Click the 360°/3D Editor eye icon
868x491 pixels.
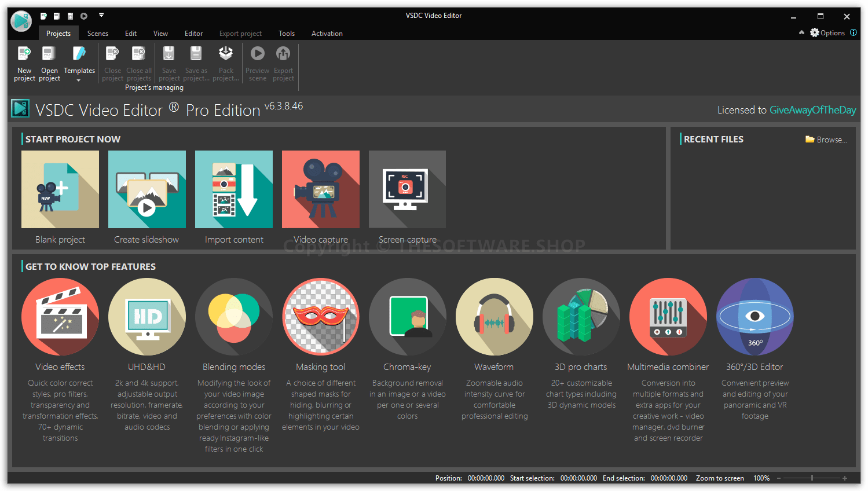[755, 317]
